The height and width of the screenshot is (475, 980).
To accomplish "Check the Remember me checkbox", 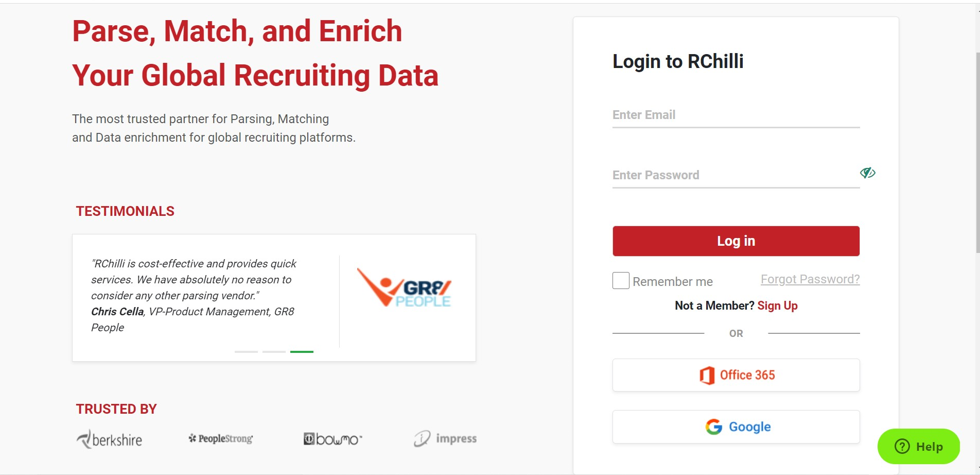I will tap(621, 280).
